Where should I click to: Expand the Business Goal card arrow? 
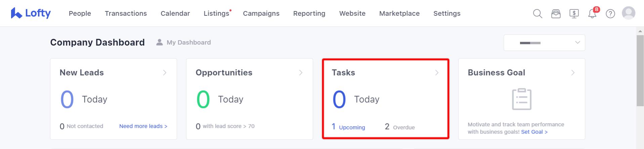[x=573, y=73]
